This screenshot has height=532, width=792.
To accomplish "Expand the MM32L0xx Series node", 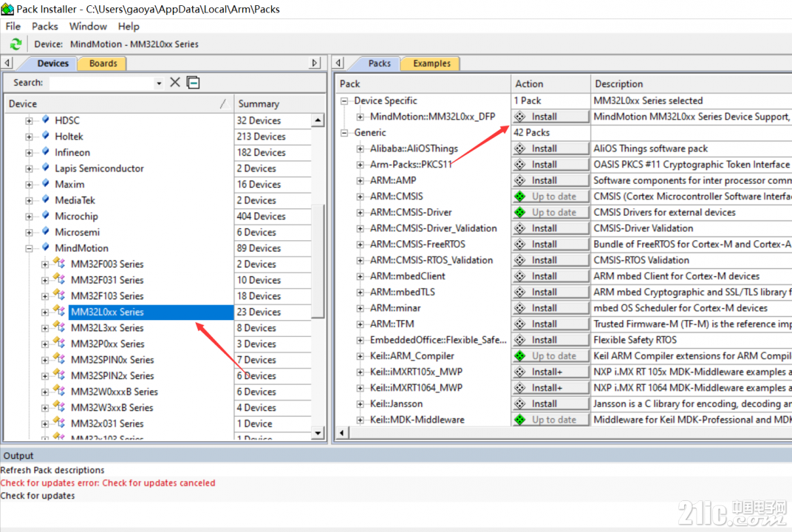I will click(x=45, y=313).
